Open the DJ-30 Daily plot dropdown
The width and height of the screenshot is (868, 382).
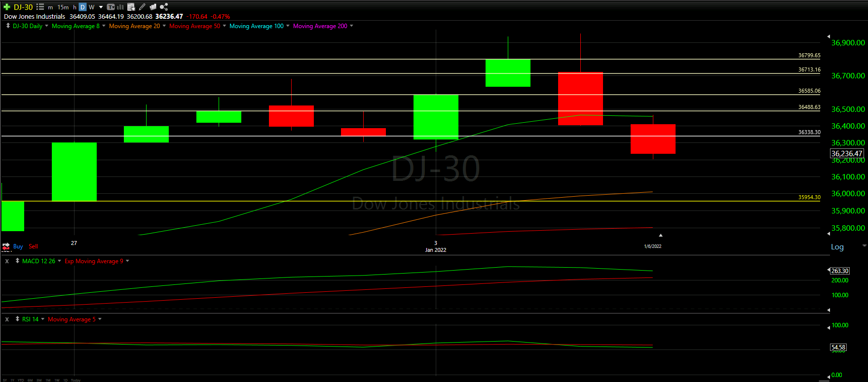pos(46,26)
